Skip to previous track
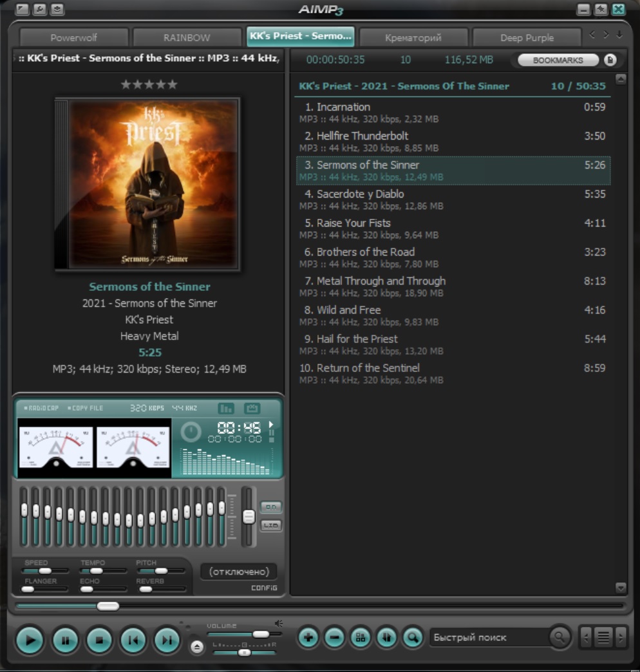 pos(133,640)
